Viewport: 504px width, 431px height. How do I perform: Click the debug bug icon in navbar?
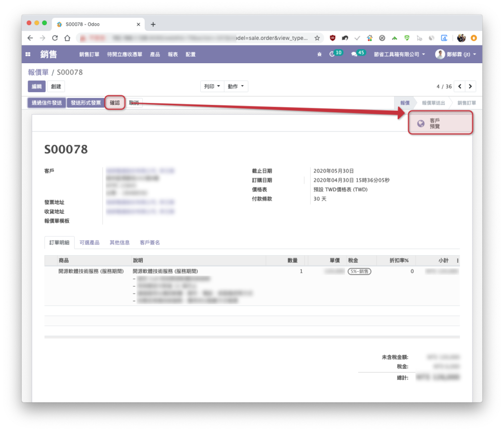tap(319, 54)
